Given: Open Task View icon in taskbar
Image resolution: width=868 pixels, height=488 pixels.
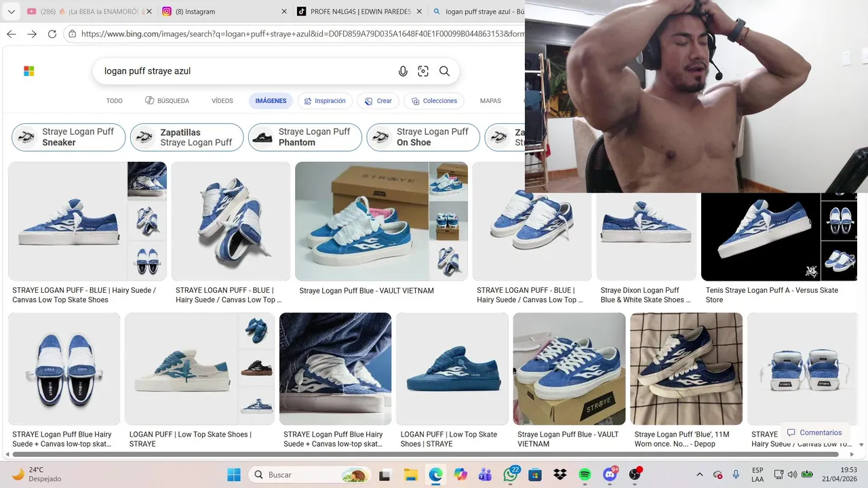Looking at the screenshot, I should point(384,474).
